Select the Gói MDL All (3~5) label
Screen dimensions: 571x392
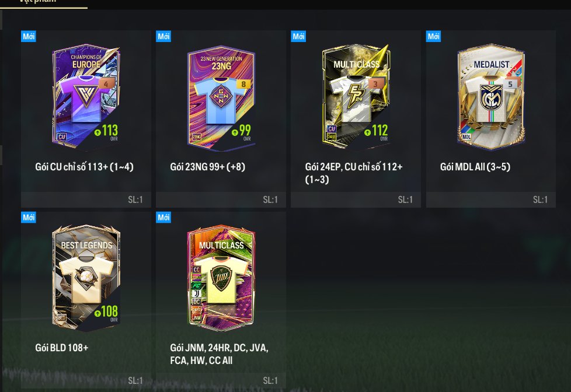(475, 167)
